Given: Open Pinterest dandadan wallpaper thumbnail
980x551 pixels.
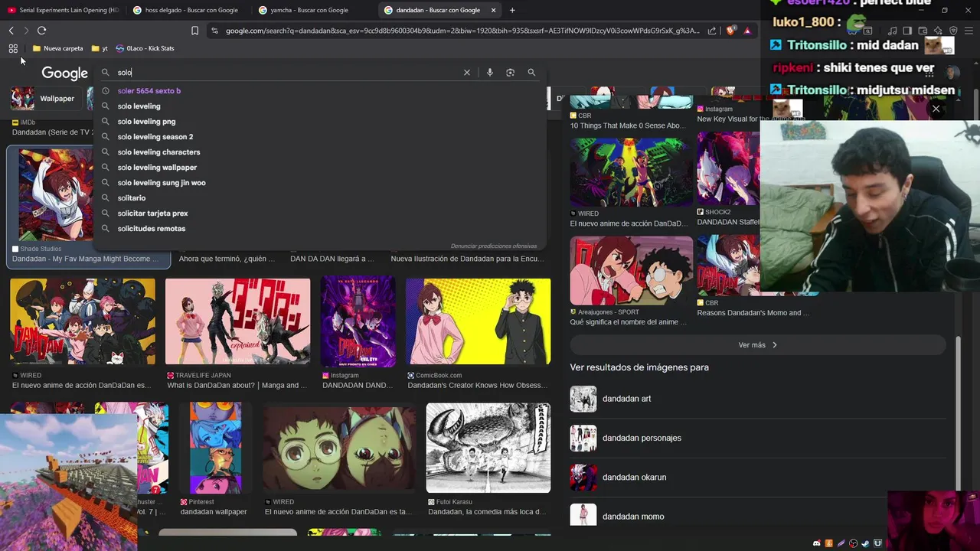Looking at the screenshot, I should [215, 448].
